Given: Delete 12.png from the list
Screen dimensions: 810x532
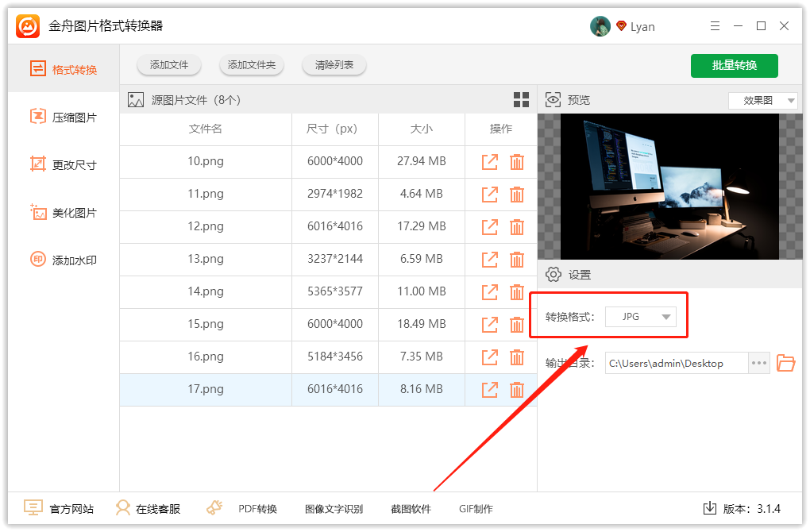Looking at the screenshot, I should coord(517,227).
